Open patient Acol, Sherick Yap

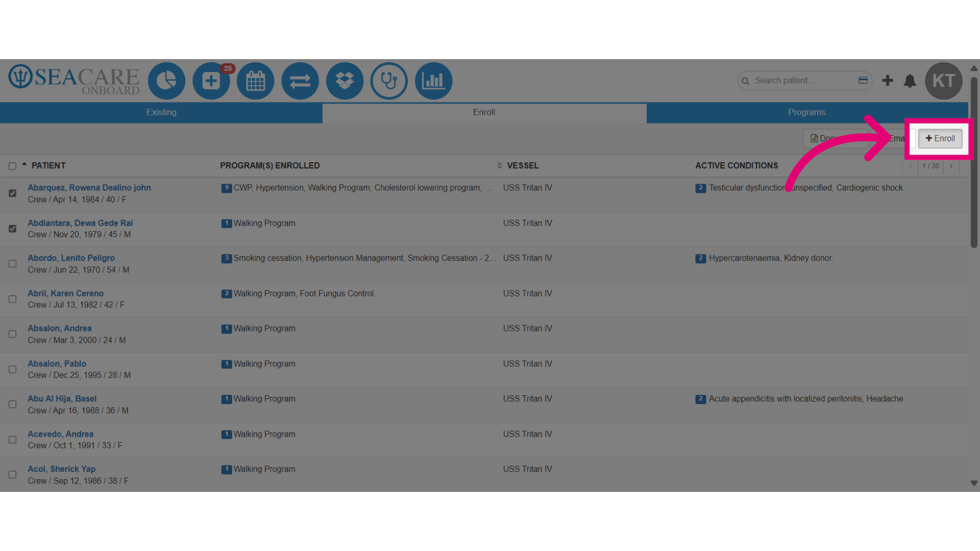click(61, 469)
